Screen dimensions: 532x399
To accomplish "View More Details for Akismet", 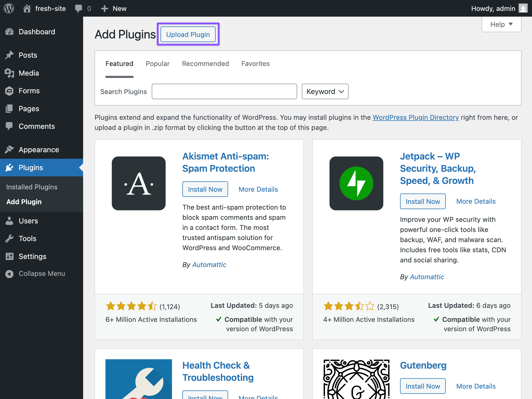I will tap(258, 189).
